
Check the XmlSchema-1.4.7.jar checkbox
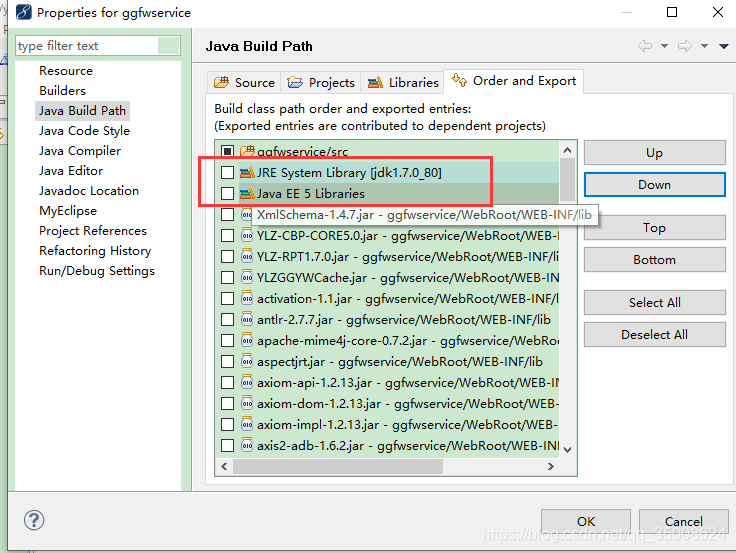click(x=227, y=215)
